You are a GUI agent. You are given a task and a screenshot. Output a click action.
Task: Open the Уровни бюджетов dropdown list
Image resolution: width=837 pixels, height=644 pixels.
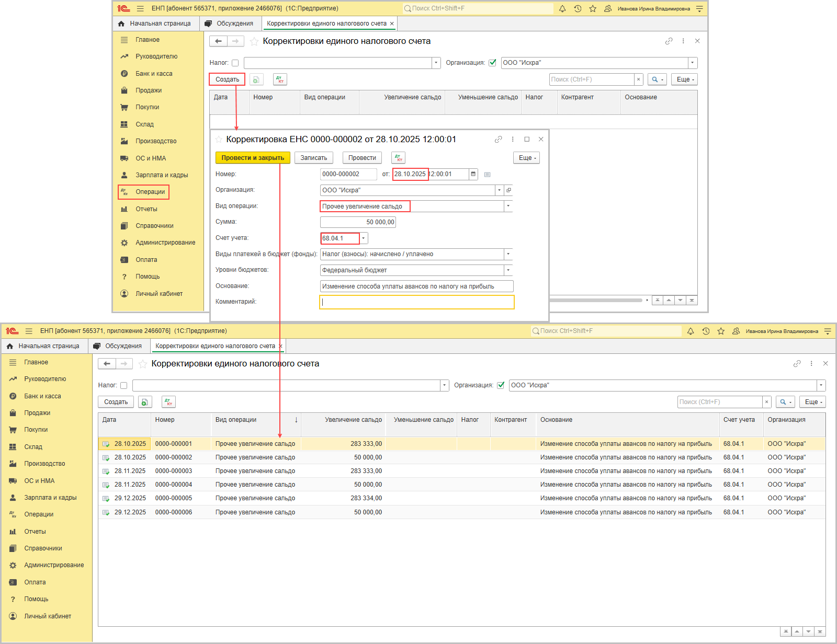507,270
